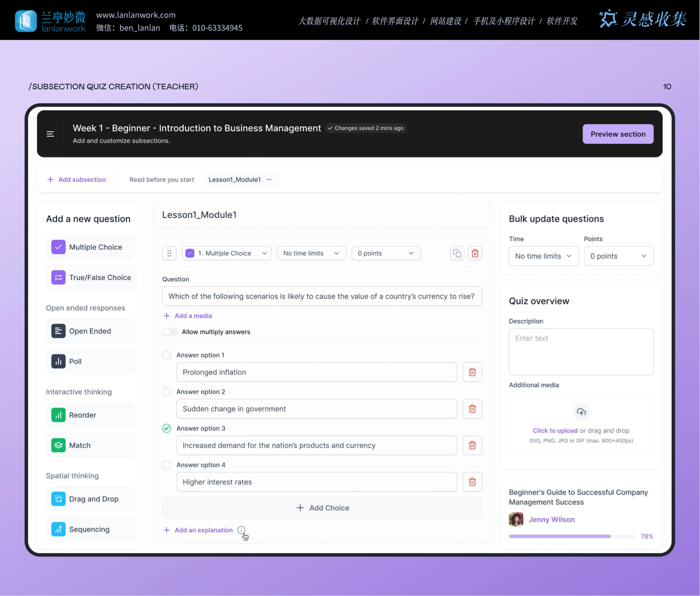Viewport: 700px width, 596px height.
Task: Click the explanation info icon
Action: click(241, 530)
